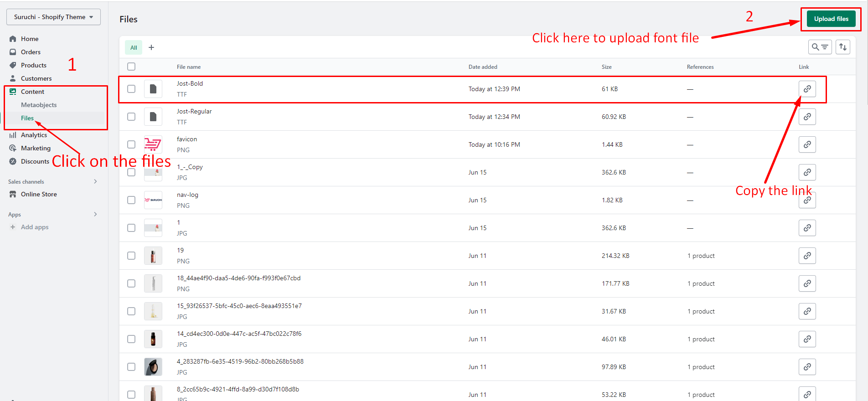The height and width of the screenshot is (401, 868).
Task: Open the Analytics menu label
Action: click(34, 135)
